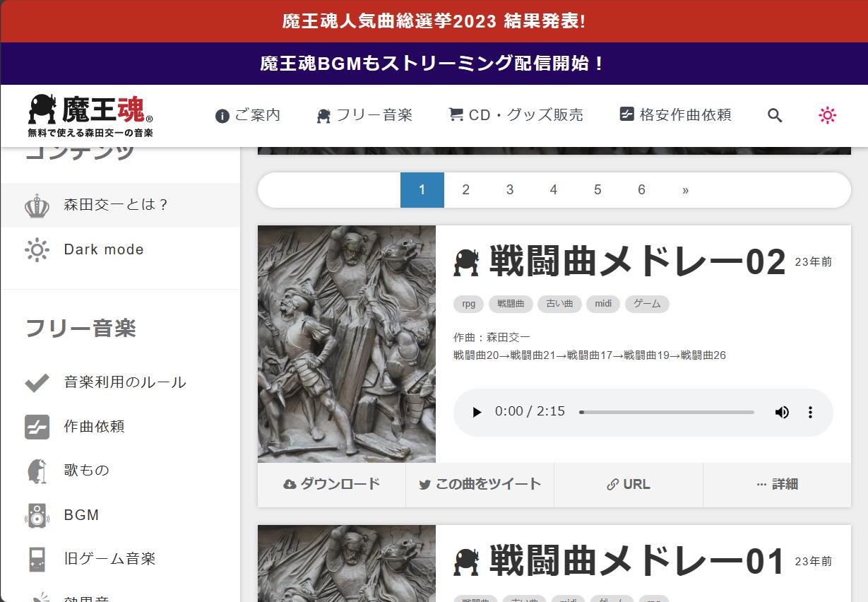Go to pagination page 6
This screenshot has height=602, width=868.
[x=641, y=190]
